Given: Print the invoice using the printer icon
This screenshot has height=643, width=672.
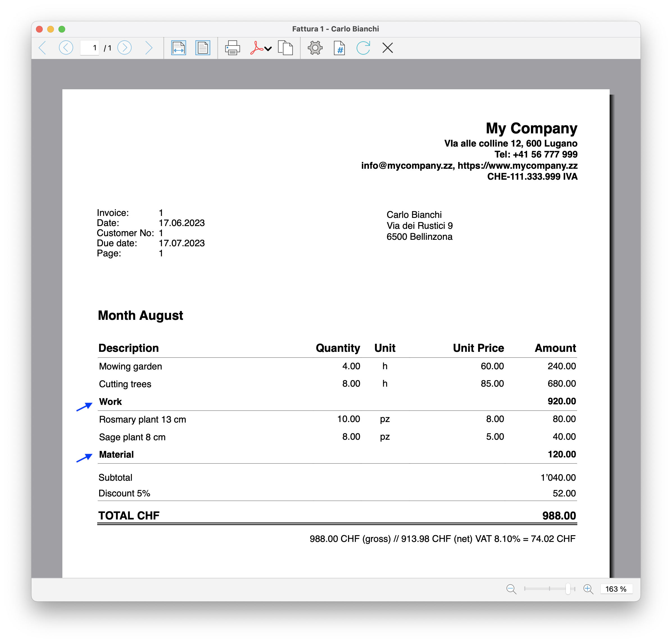Looking at the screenshot, I should coord(232,48).
